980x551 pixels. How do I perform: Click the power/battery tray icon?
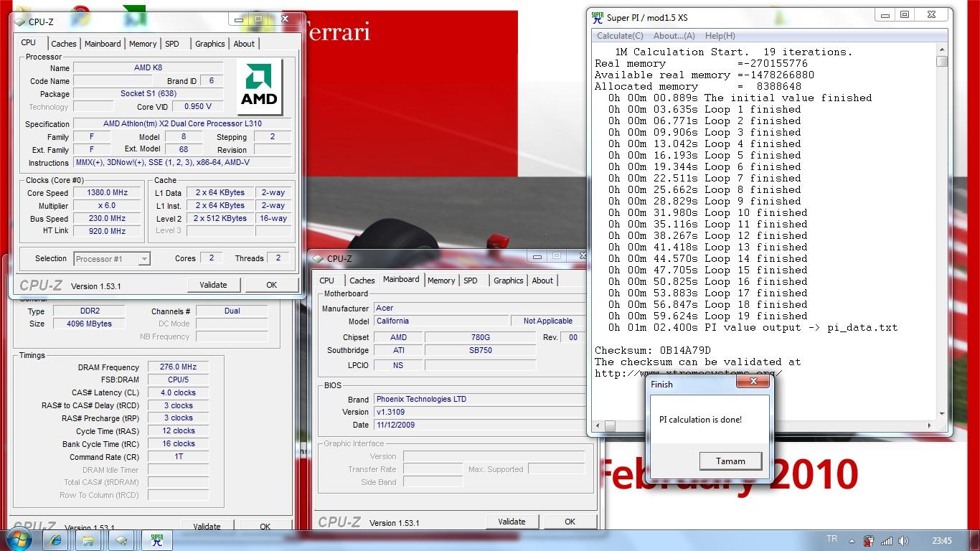click(869, 541)
